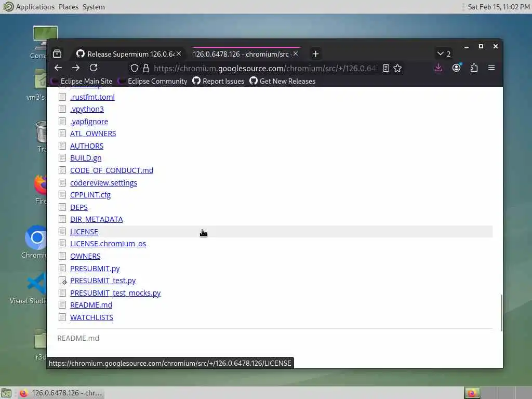Select the workspace switcher's first workspace
Screen dimensions: 532x399
click(x=472, y=393)
